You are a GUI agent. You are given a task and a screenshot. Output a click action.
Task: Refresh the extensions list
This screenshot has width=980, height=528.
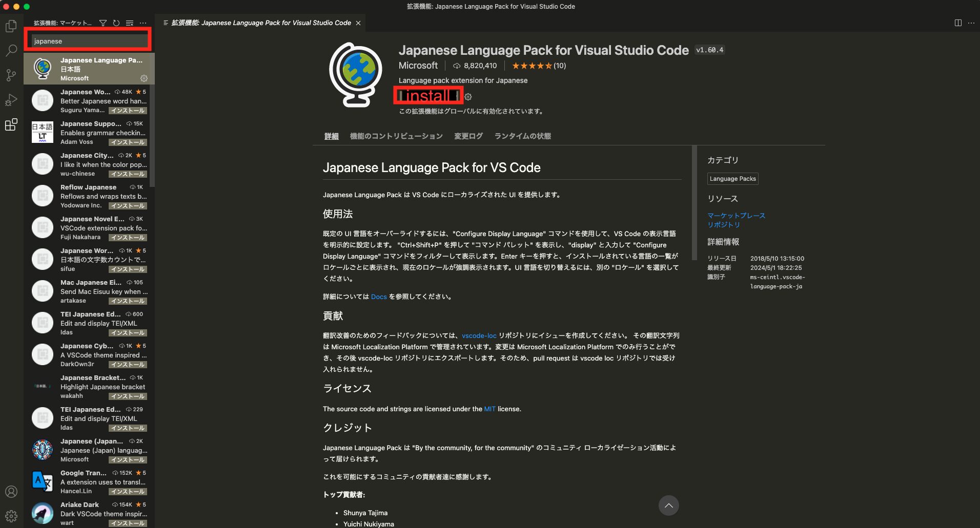(x=116, y=23)
